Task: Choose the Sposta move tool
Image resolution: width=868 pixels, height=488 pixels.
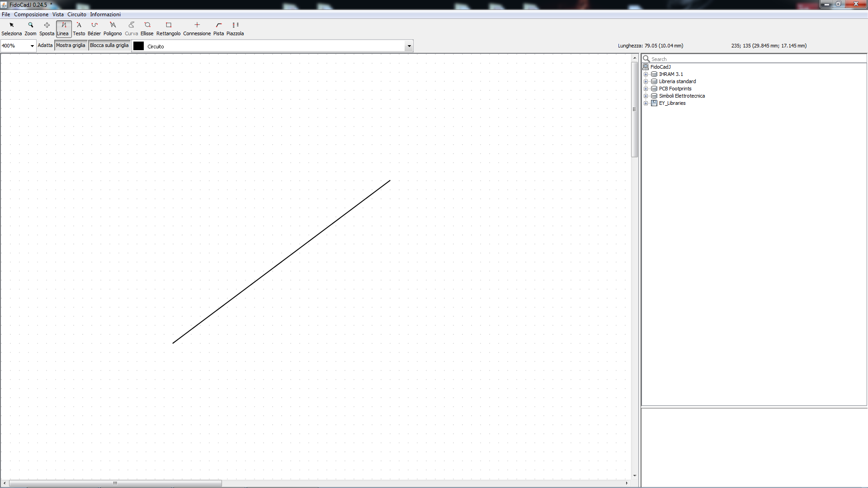Action: pos(47,28)
